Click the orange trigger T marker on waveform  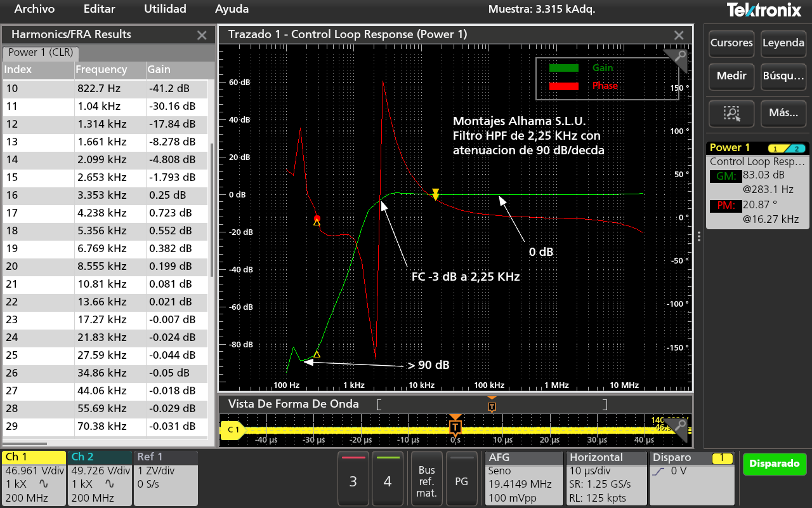click(x=455, y=427)
